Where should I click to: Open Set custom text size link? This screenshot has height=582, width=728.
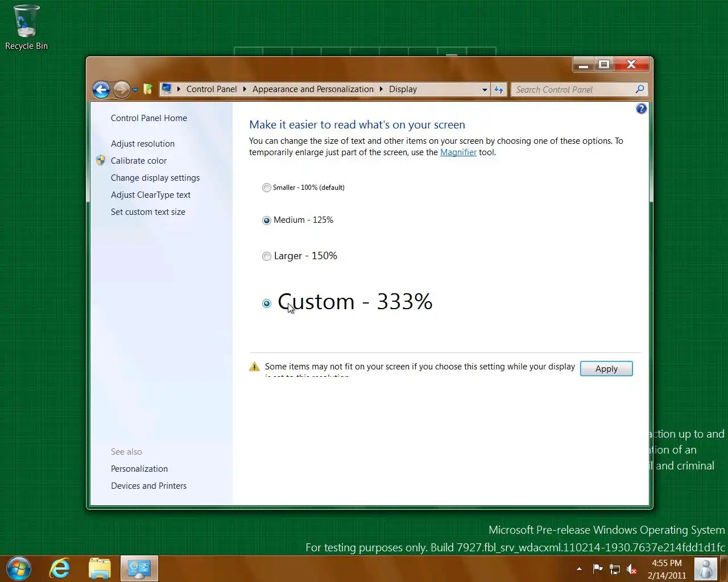pos(148,212)
